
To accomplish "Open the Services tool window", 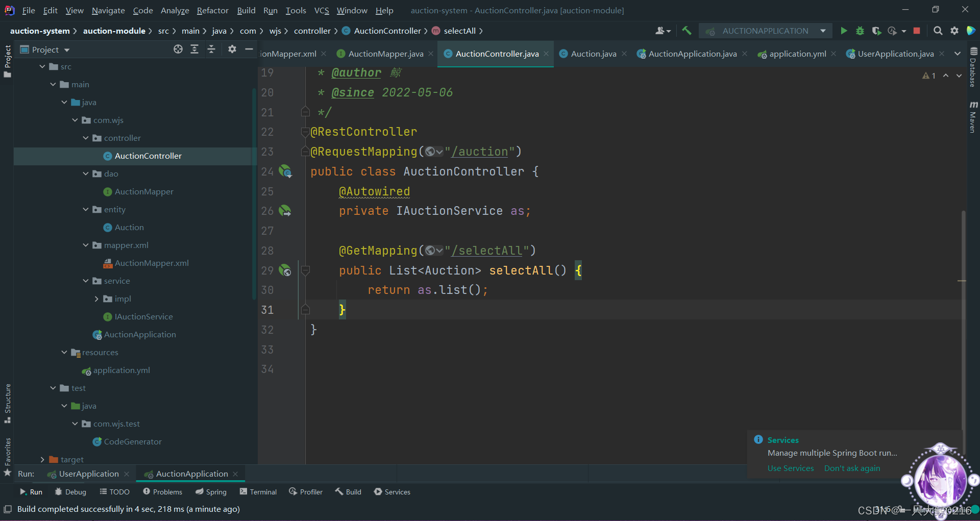I will (x=392, y=492).
